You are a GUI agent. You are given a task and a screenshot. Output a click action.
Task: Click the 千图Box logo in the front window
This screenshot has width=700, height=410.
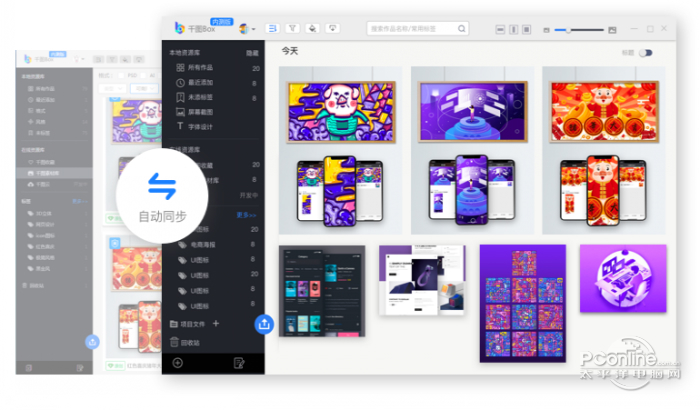tap(195, 29)
